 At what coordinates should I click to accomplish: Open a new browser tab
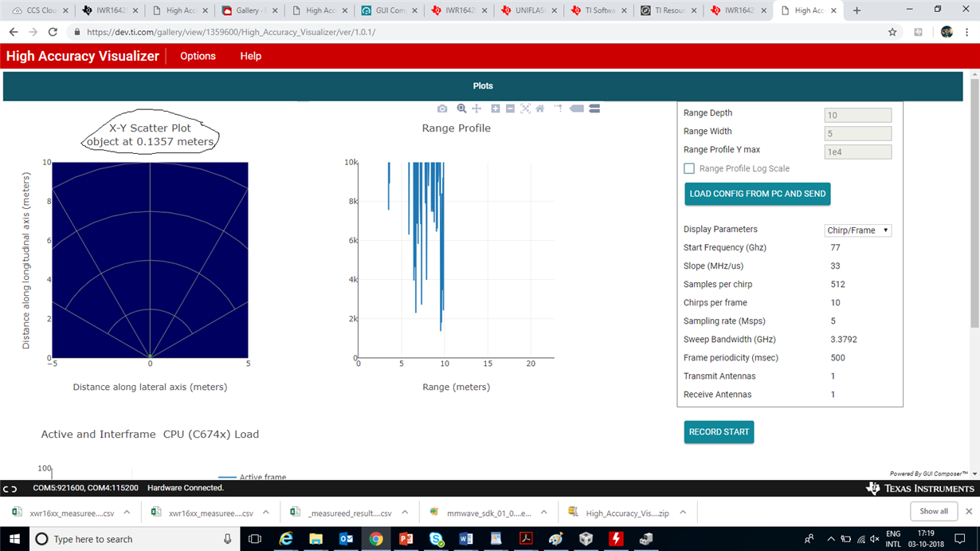pyautogui.click(x=857, y=10)
